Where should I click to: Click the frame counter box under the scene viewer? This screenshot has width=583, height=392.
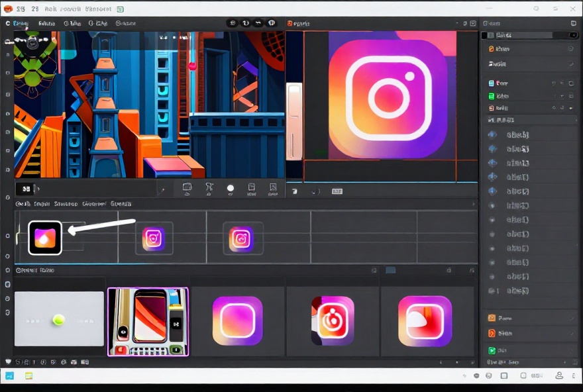tap(26, 189)
